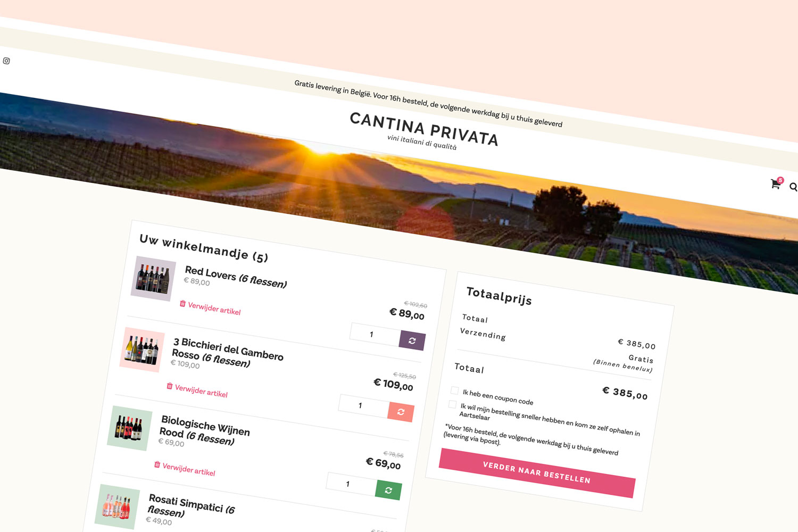
Task: Click the 'Gratis levering in België' banner text
Action: pyautogui.click(x=428, y=103)
